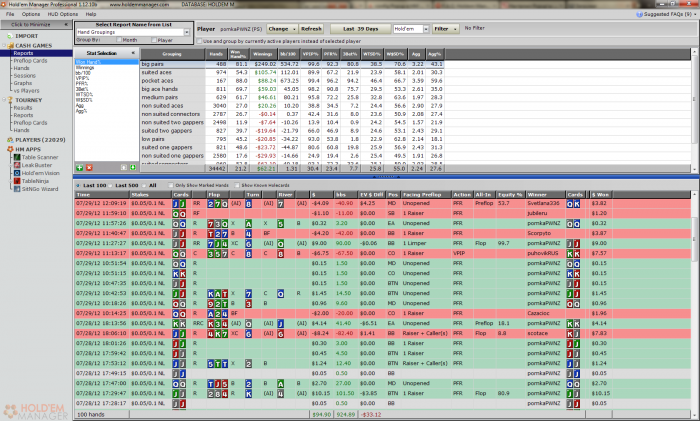Select vs Players under Cash Games
Viewport: 700px width, 421px height.
tap(26, 91)
